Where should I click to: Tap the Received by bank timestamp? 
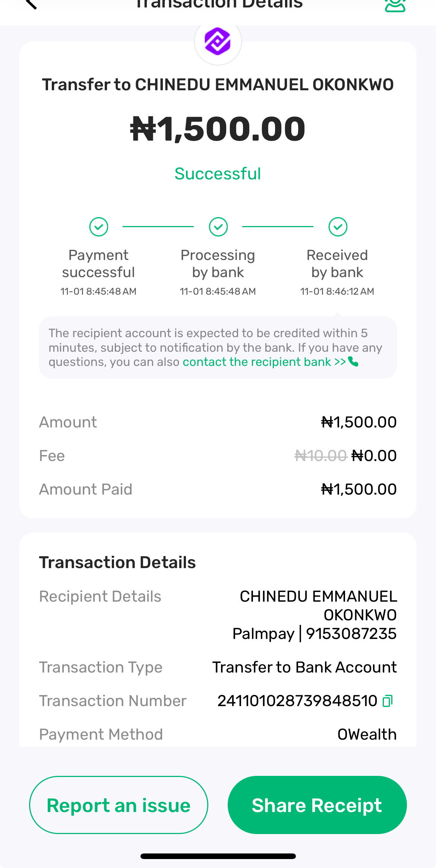pos(337,291)
